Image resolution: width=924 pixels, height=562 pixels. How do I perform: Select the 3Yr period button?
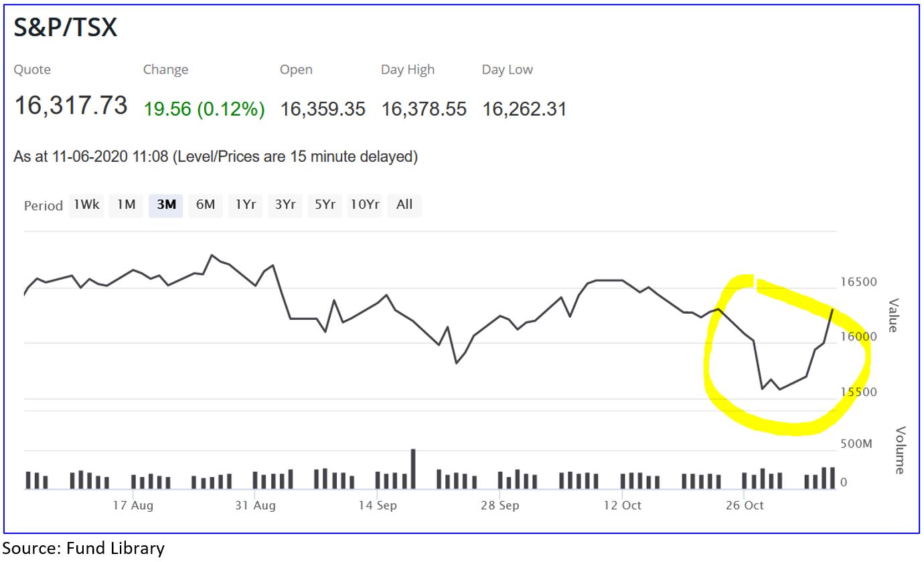click(285, 205)
